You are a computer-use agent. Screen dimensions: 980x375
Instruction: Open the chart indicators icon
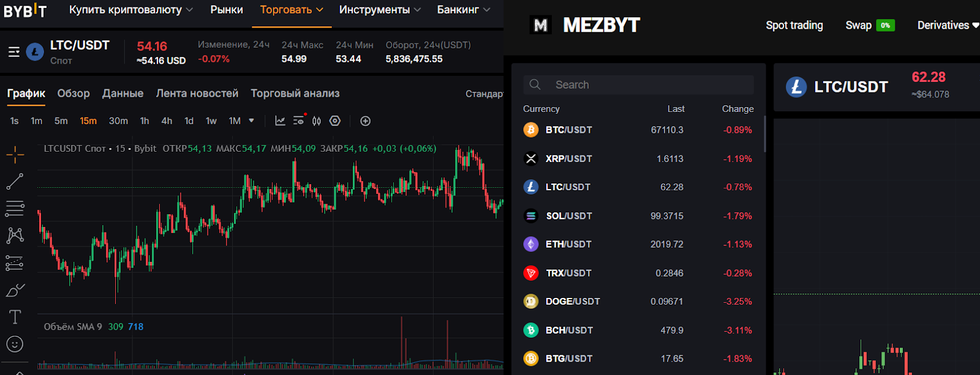tap(280, 121)
